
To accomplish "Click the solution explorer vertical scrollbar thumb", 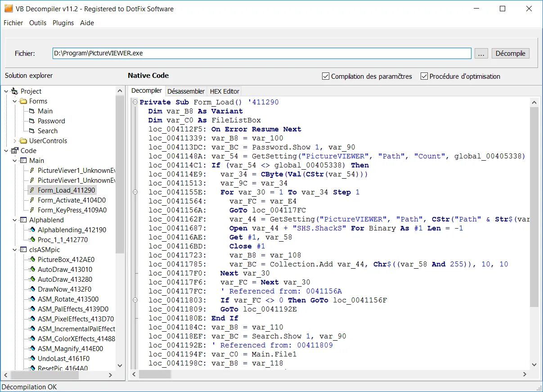I will tap(120, 174).
